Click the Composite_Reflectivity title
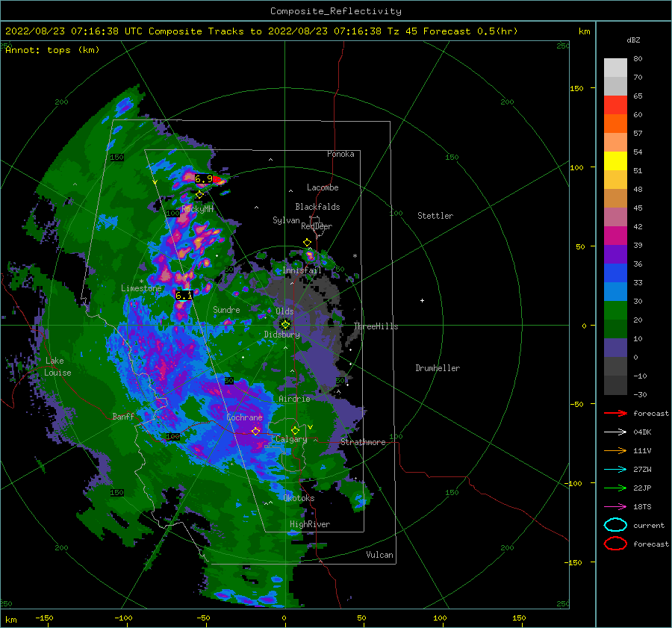672x628 pixels. point(336,11)
